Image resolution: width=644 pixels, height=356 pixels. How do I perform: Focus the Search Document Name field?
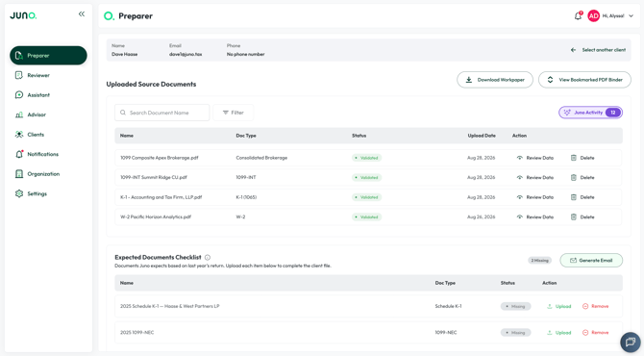tap(161, 113)
